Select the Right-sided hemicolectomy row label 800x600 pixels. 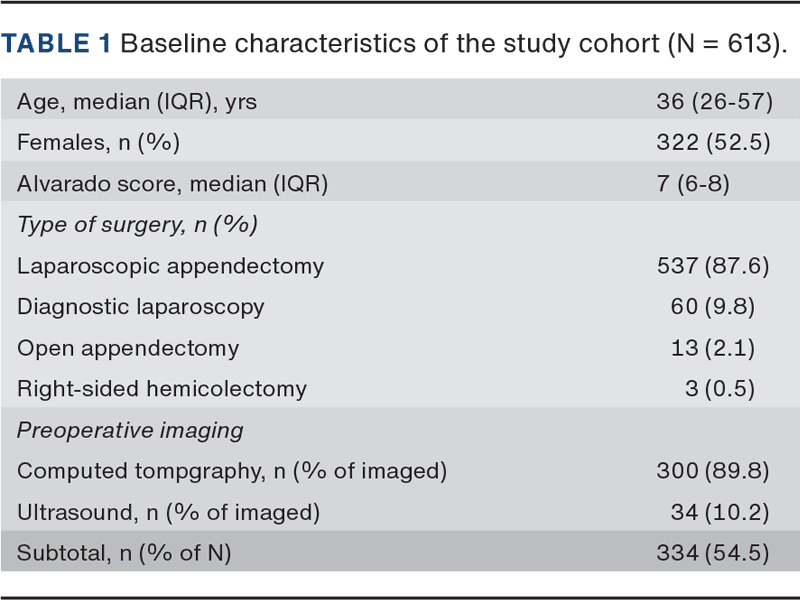162,389
